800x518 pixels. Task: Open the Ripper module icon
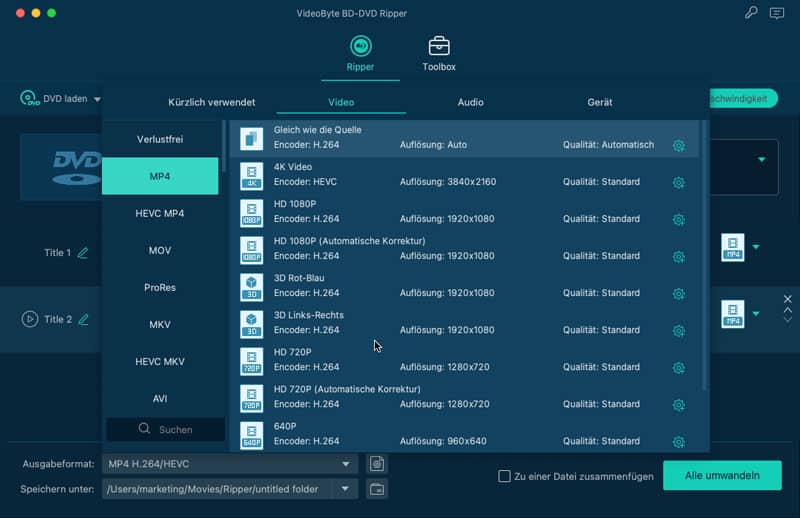coord(360,46)
